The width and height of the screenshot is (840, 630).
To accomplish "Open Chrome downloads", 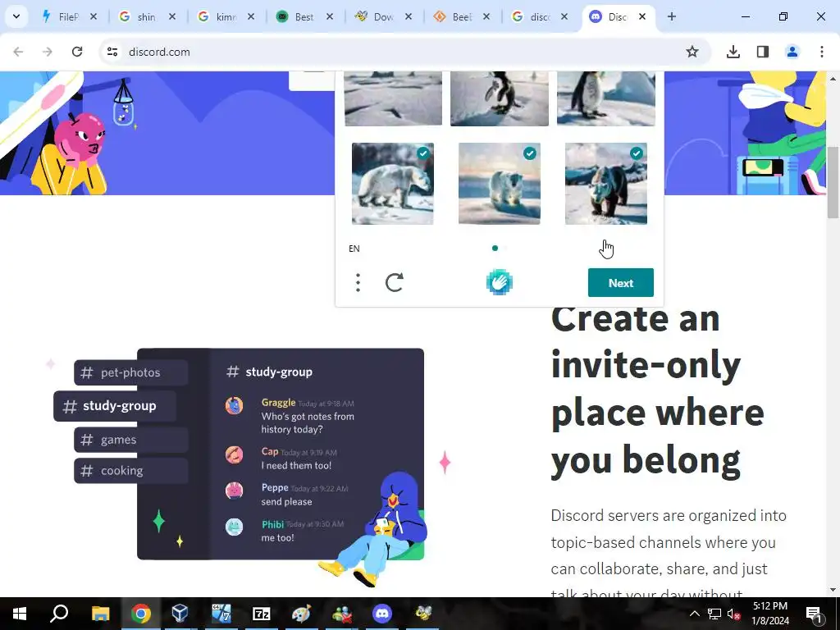I will tap(733, 52).
